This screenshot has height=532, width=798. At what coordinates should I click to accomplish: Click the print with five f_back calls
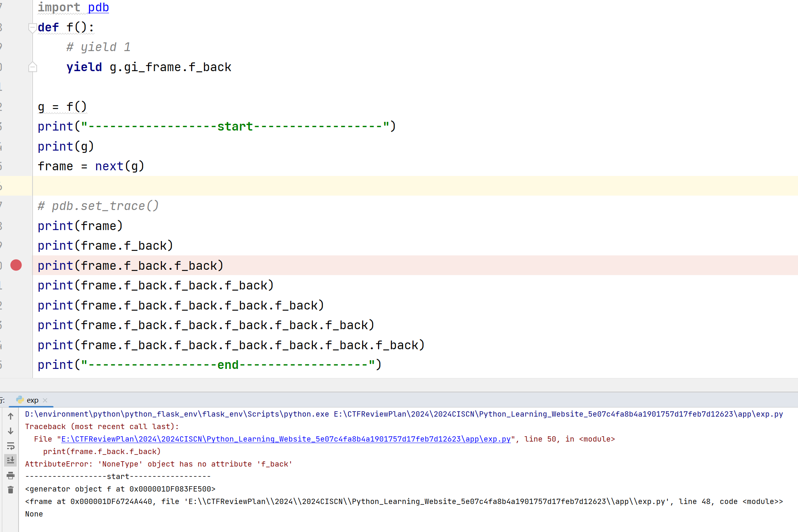pos(206,325)
